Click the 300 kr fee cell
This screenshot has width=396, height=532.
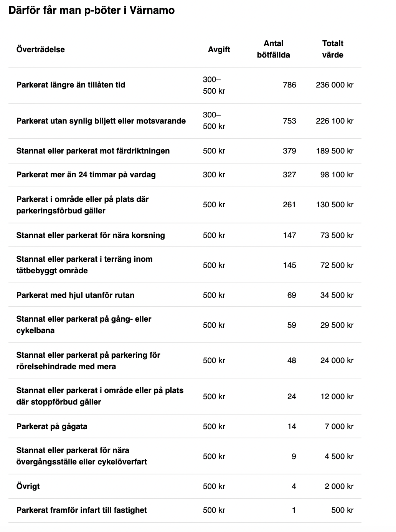click(214, 175)
